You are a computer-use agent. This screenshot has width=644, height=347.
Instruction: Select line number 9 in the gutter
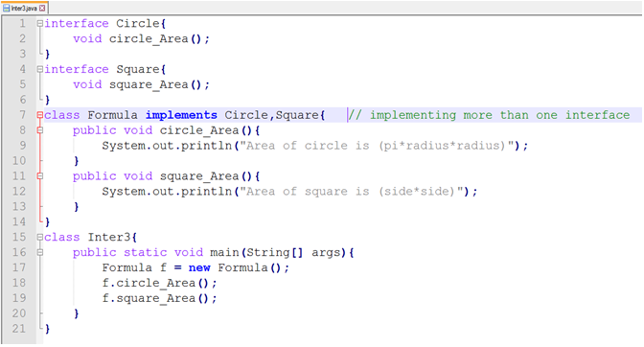pos(23,146)
